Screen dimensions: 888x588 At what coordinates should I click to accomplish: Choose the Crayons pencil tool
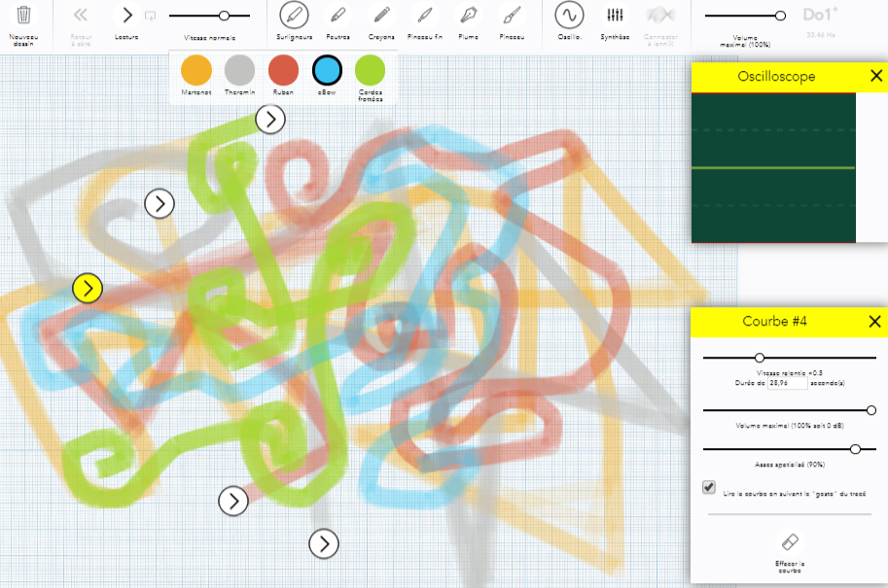pyautogui.click(x=381, y=16)
